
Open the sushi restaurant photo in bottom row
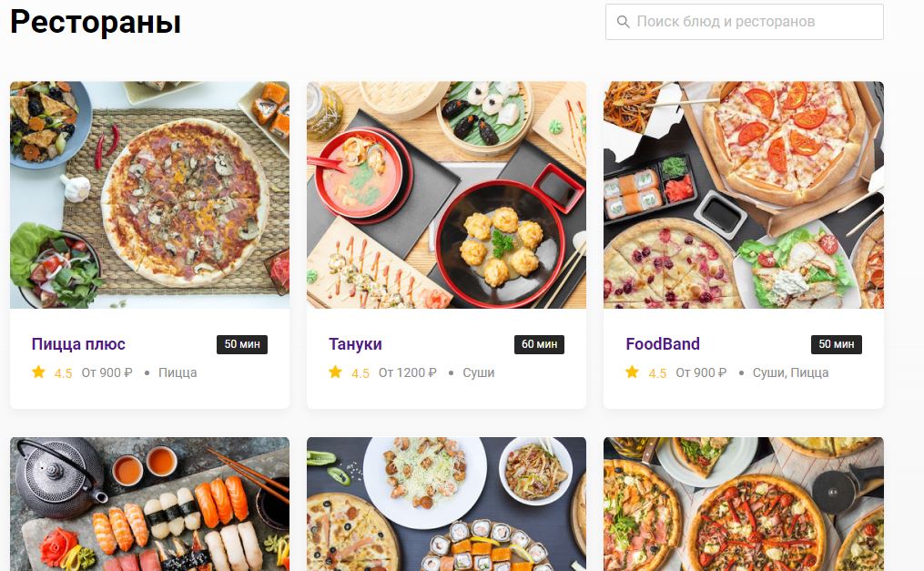pyautogui.click(x=148, y=504)
